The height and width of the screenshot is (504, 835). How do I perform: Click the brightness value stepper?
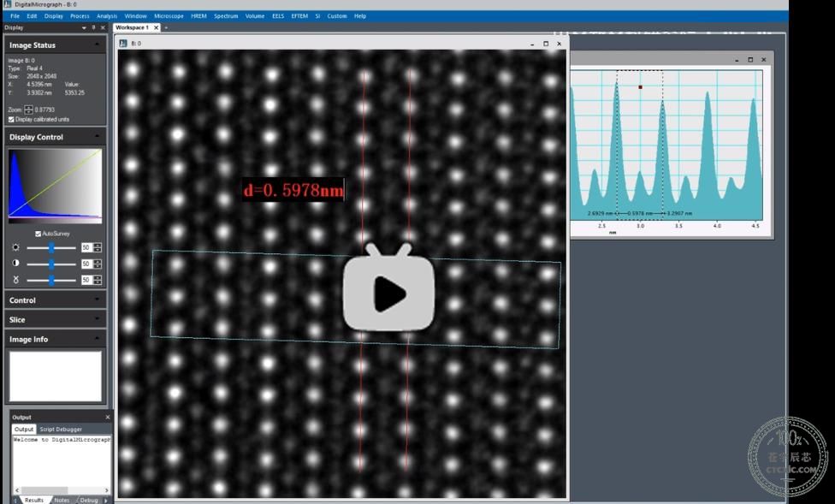click(x=97, y=247)
